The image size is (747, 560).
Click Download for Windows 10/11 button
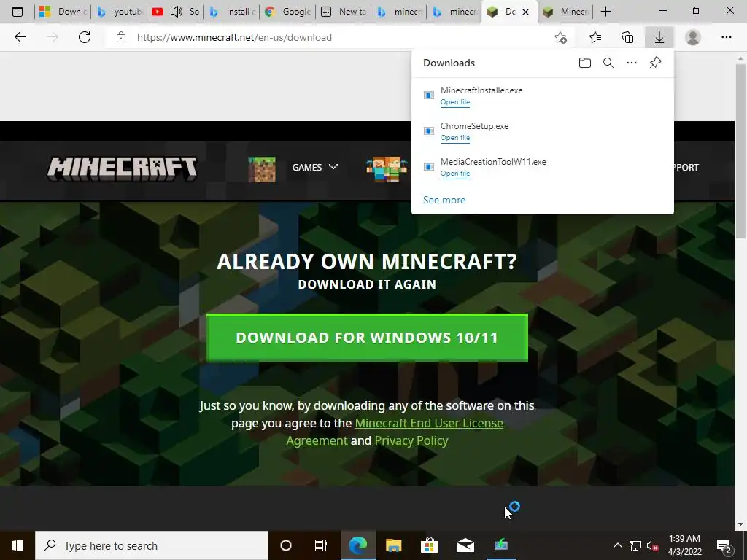pos(367,337)
